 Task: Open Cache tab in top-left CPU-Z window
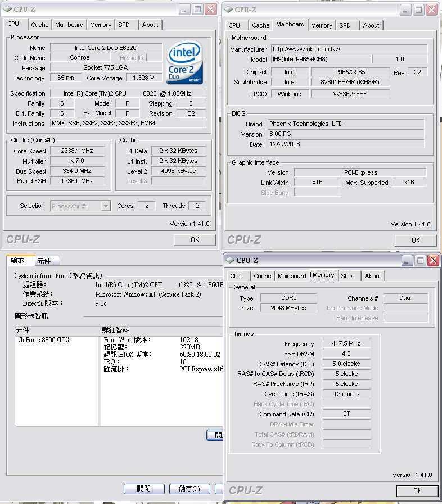pos(39,25)
